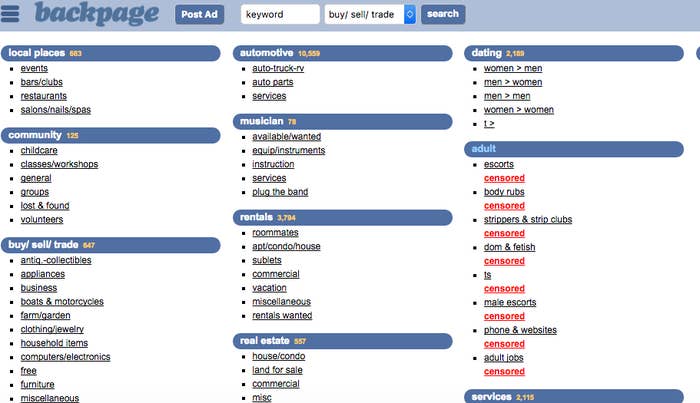Open the dating category header
Viewport: 700px width, 403px height.
[x=574, y=53]
